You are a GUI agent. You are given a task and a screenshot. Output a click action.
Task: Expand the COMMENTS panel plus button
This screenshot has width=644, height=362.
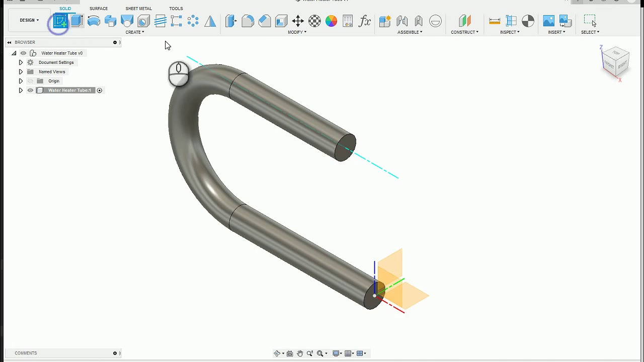115,353
